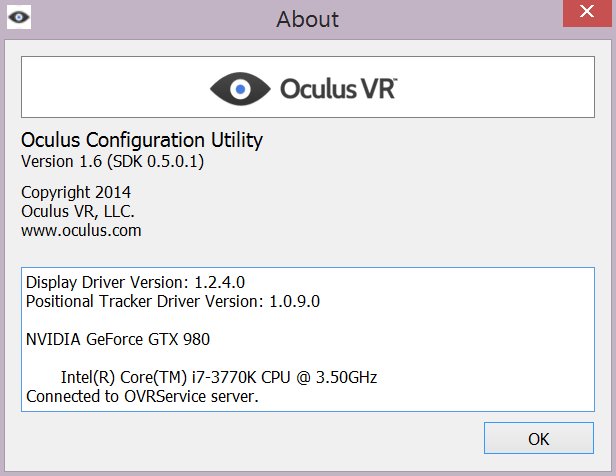Click the OK button

(x=539, y=438)
